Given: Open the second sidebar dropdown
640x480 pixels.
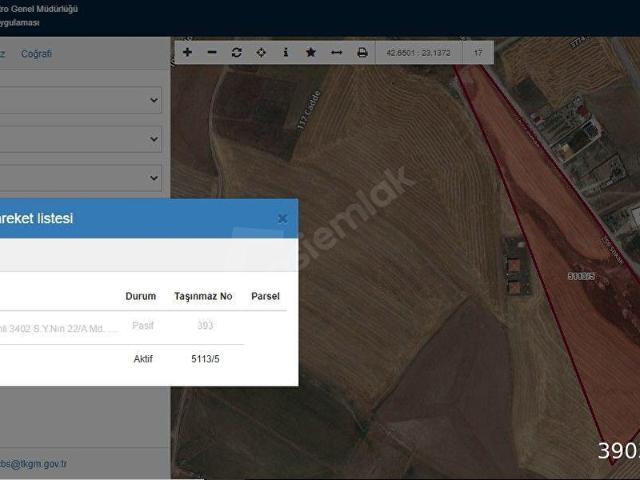Looking at the screenshot, I should tap(153, 139).
